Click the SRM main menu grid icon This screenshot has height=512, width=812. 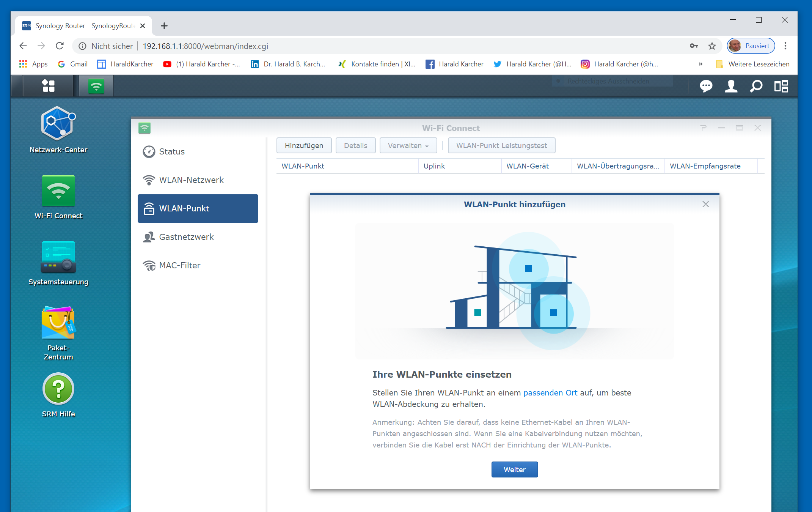click(48, 86)
